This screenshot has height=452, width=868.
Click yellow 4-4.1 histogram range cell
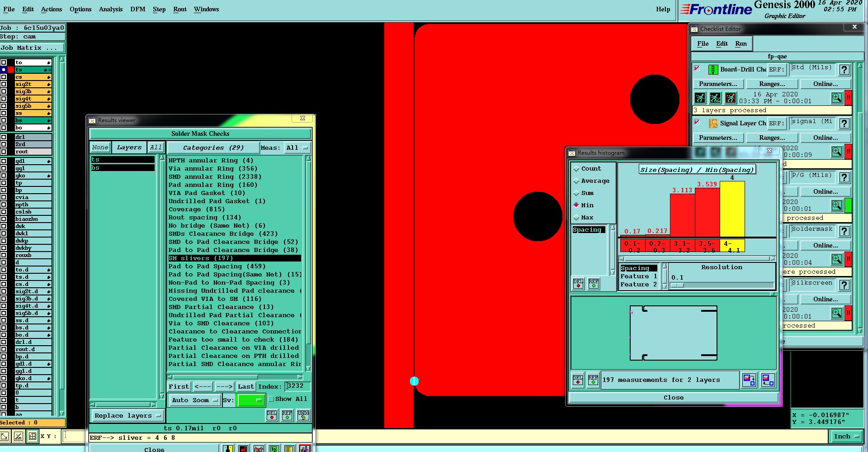[x=732, y=246]
